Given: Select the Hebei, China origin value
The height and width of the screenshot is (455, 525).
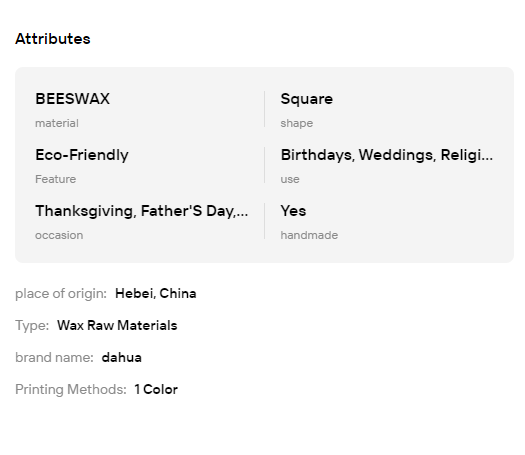Looking at the screenshot, I should 156,294.
